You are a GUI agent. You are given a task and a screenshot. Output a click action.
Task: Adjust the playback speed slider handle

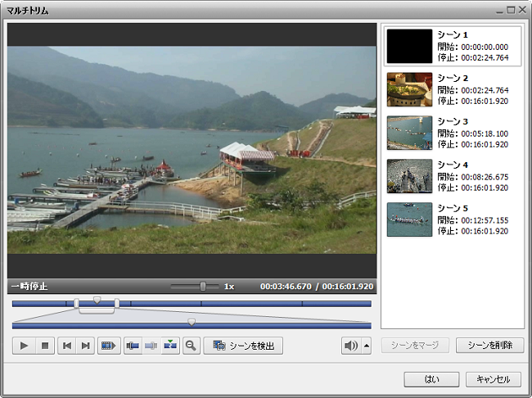[x=203, y=287]
